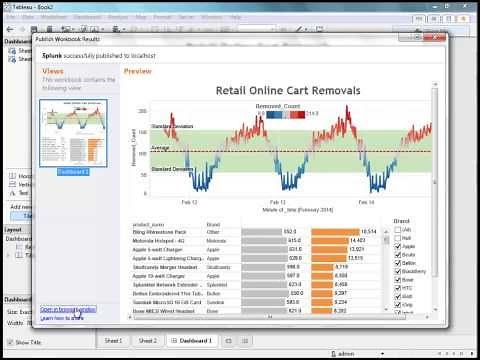Screen dimensions: 480x360
Task: Click the orange bar labeled 14,423
Action: (330, 240)
